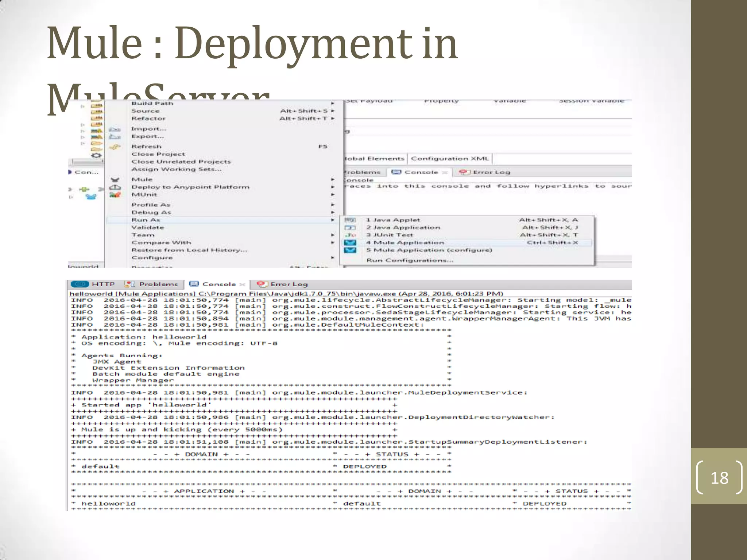Image resolution: width=747 pixels, height=560 pixels.
Task: Expand Team submenu arrow
Action: (x=333, y=235)
